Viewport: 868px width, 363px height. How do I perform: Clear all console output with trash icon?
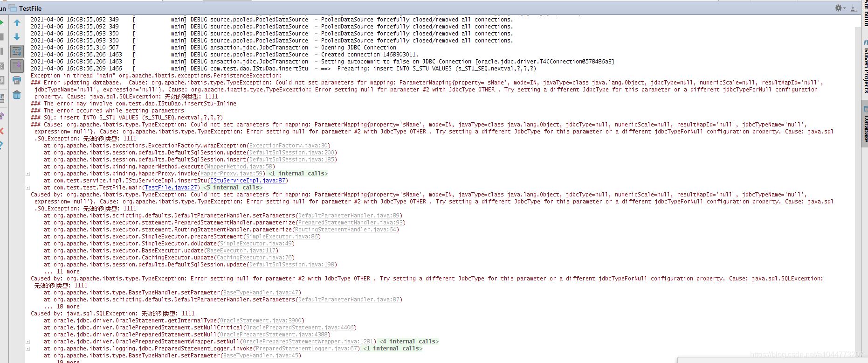17,95
